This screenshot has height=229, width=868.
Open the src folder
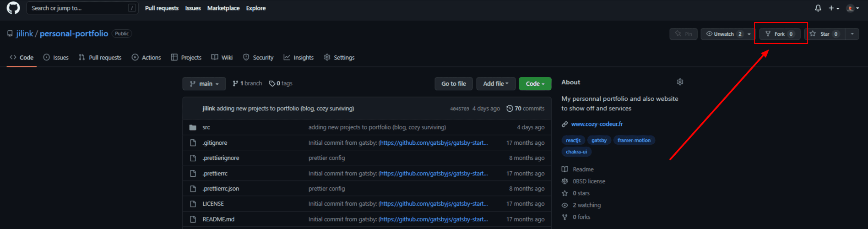[x=206, y=127]
